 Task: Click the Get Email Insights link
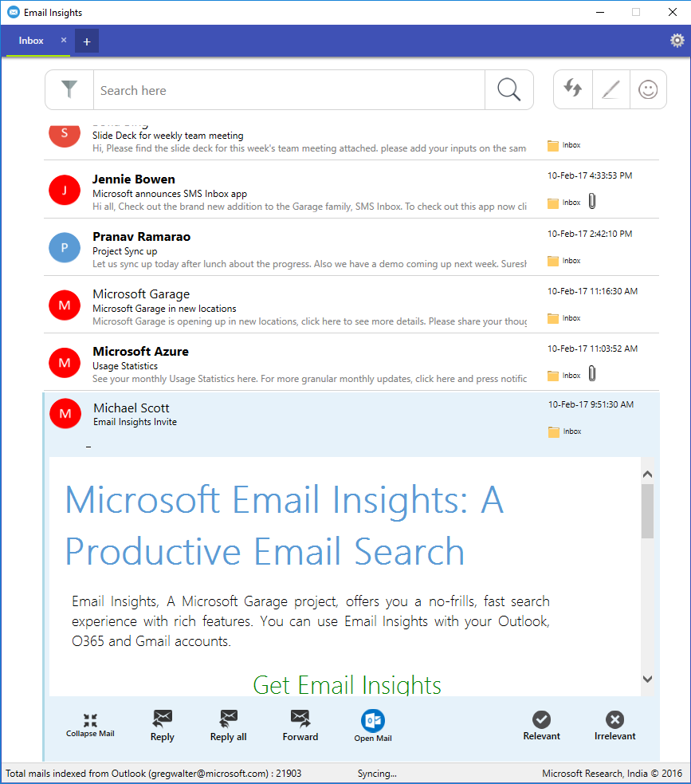click(347, 684)
